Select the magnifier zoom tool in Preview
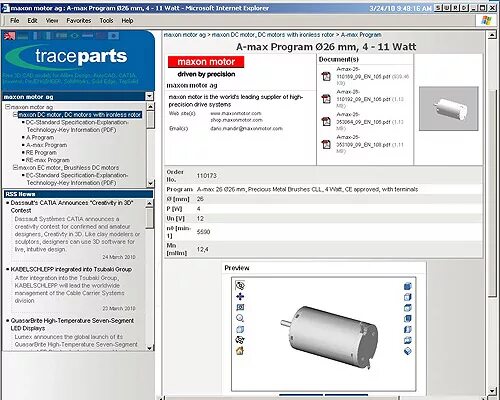Screen dimensions: 500x400 (x=240, y=318)
